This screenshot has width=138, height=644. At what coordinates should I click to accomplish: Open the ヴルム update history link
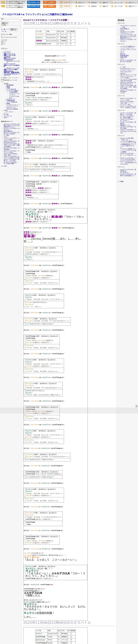[x=122, y=52]
